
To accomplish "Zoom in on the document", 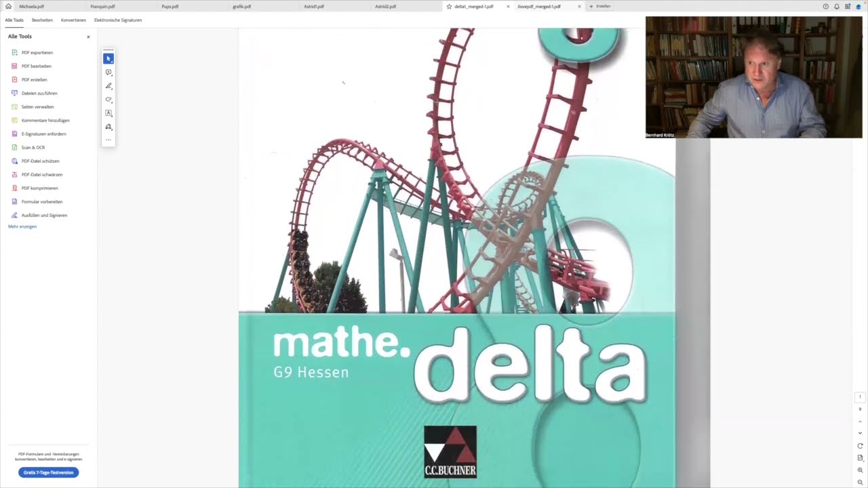I will [x=860, y=470].
